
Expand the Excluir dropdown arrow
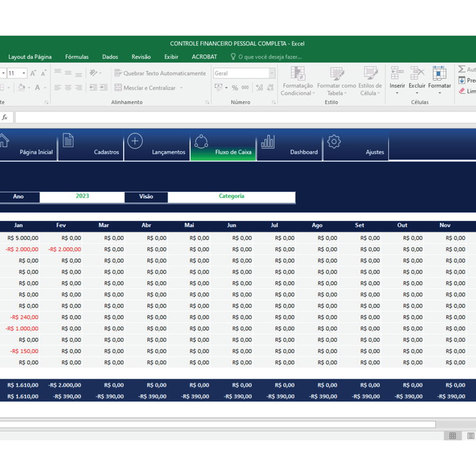click(417, 93)
